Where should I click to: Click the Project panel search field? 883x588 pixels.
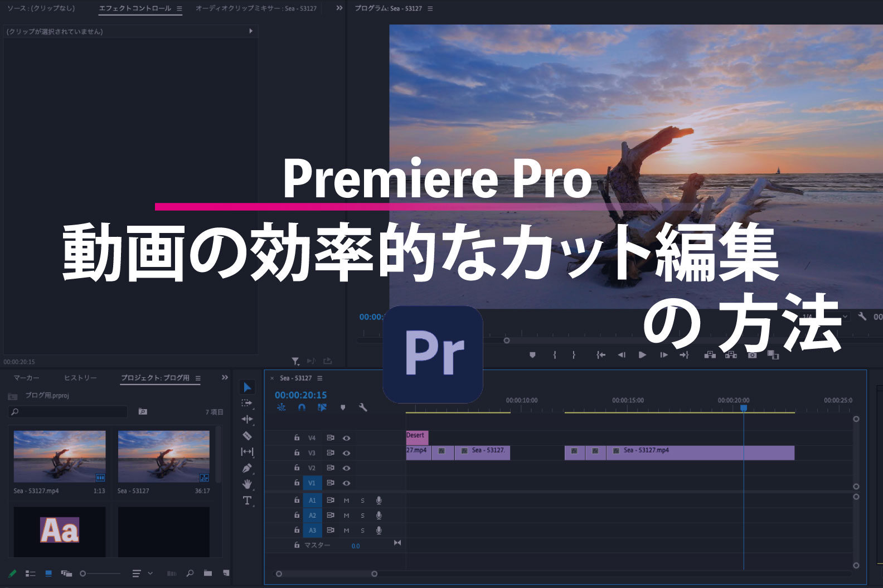click(68, 411)
